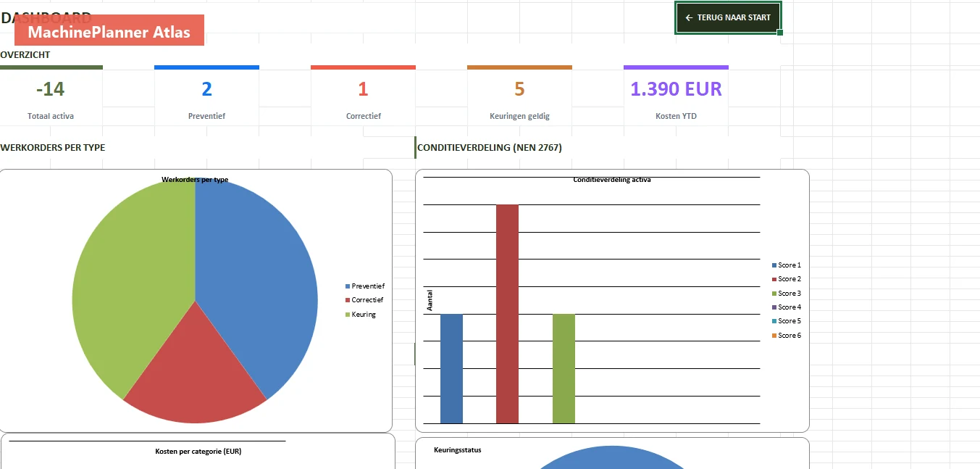Click the Aantal axis title
980x469 pixels.
(x=430, y=300)
